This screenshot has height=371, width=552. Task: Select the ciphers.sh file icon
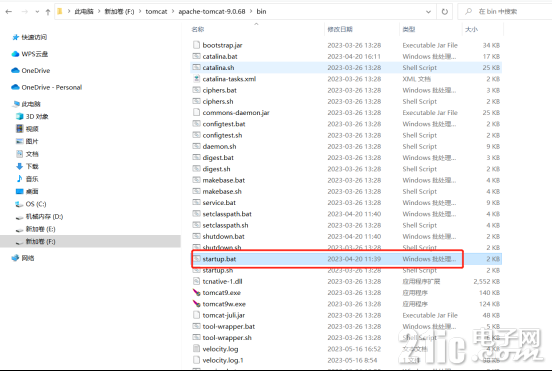[196, 101]
